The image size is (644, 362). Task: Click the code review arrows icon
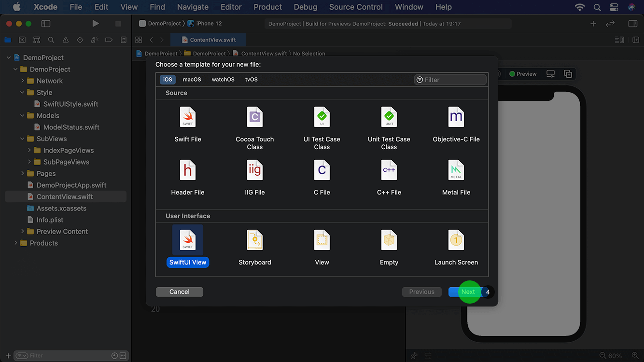610,23
